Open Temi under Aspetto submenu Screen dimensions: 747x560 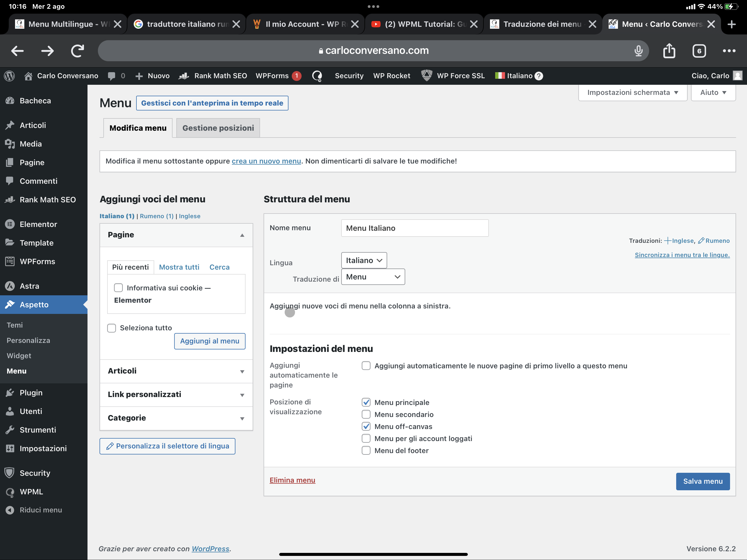[x=15, y=325]
